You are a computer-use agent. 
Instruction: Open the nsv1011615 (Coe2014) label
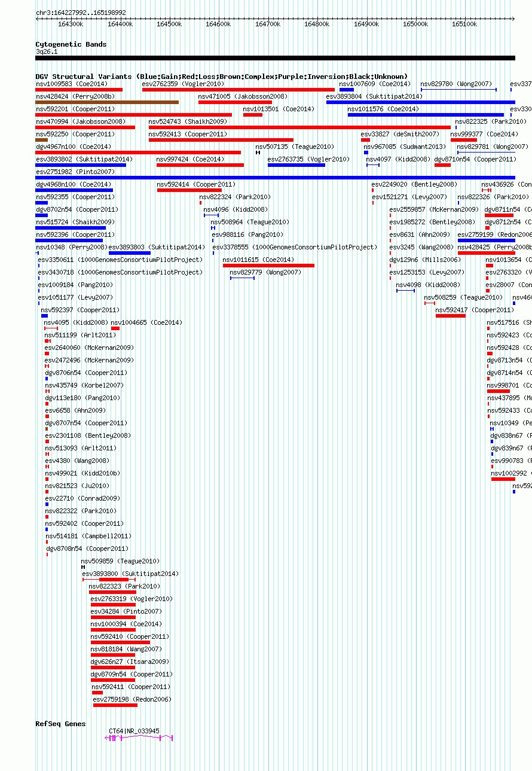(258, 260)
